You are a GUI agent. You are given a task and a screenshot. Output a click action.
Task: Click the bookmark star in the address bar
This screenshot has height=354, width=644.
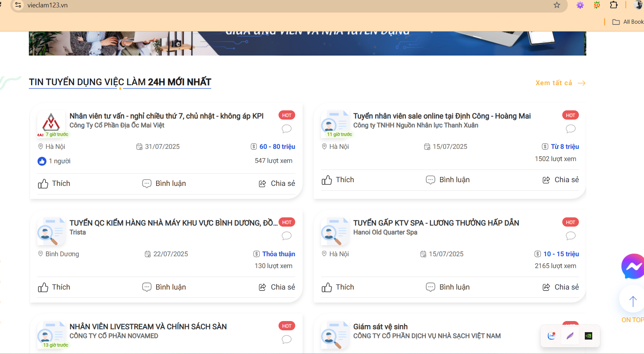[x=557, y=5]
